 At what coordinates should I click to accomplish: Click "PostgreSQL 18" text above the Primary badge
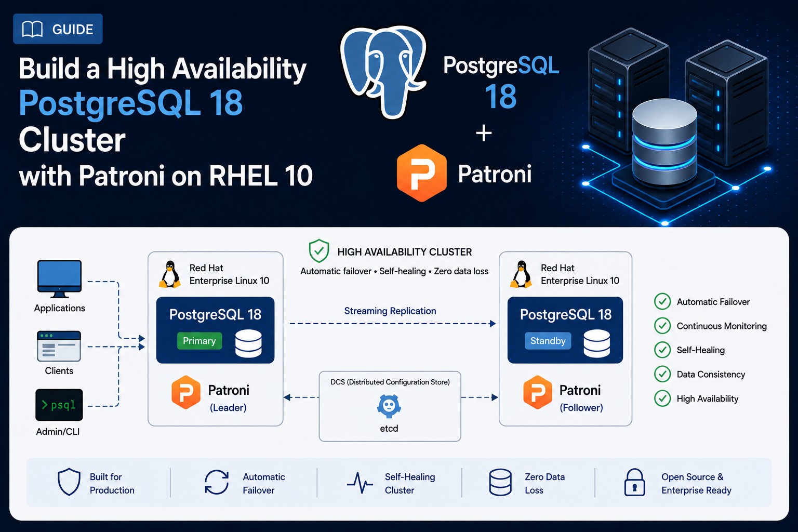(215, 314)
